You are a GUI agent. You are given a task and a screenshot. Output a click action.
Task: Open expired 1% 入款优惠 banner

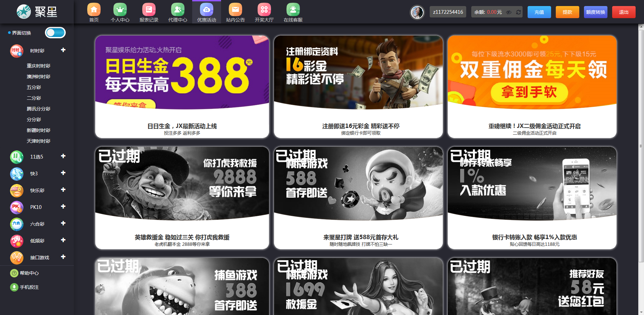pos(532,183)
